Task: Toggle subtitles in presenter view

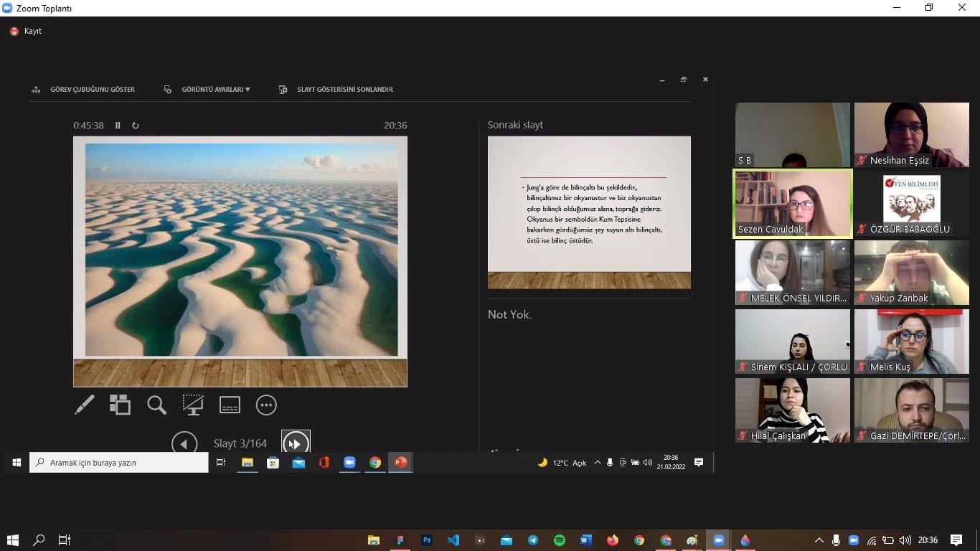Action: [230, 405]
